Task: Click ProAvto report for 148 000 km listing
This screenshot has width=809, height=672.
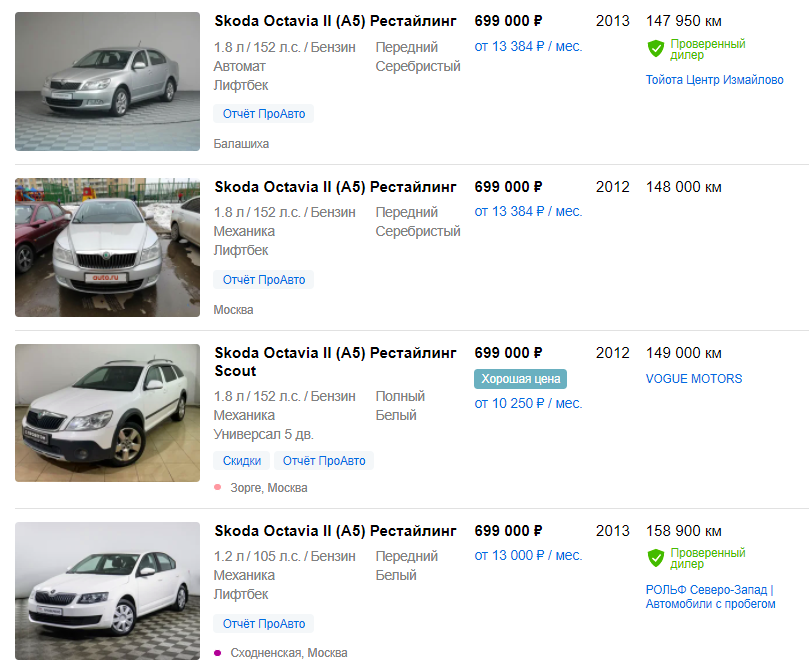Action: 264,280
